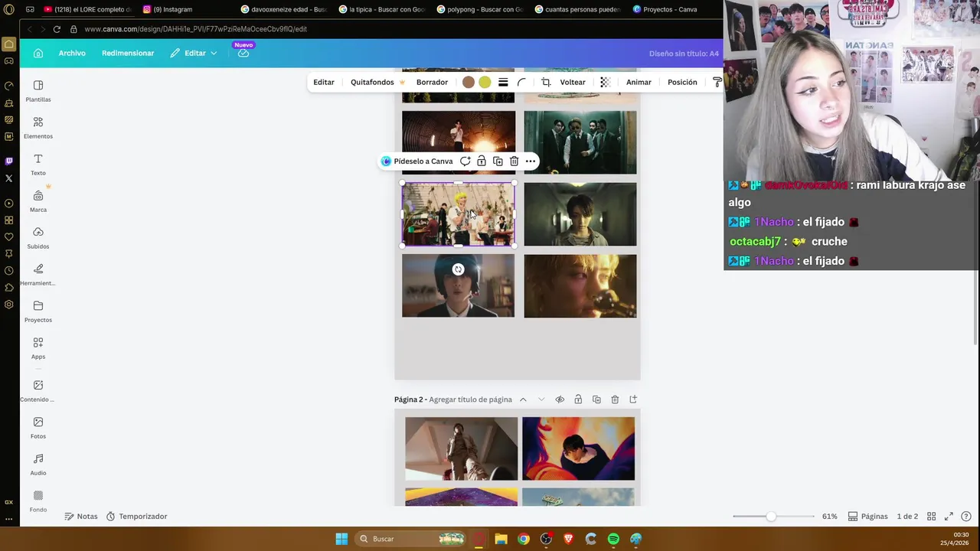980x551 pixels.
Task: Open the Notas panel
Action: (81, 517)
